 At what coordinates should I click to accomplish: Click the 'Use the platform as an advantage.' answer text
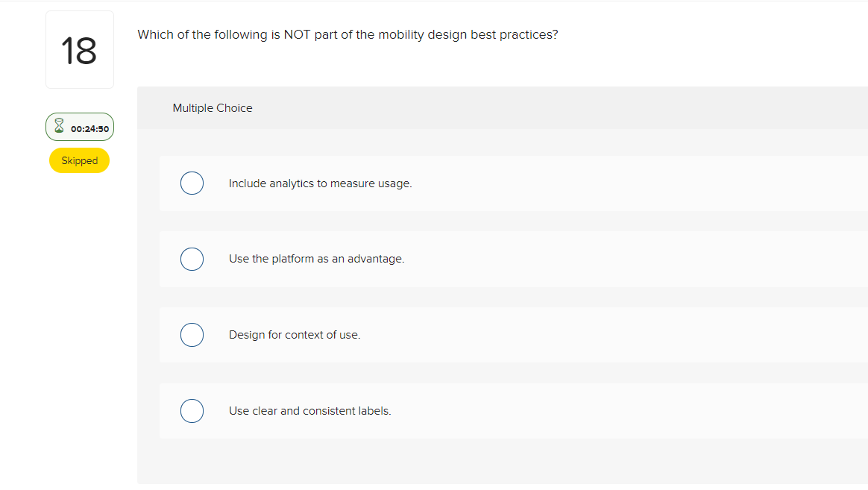[316, 259]
